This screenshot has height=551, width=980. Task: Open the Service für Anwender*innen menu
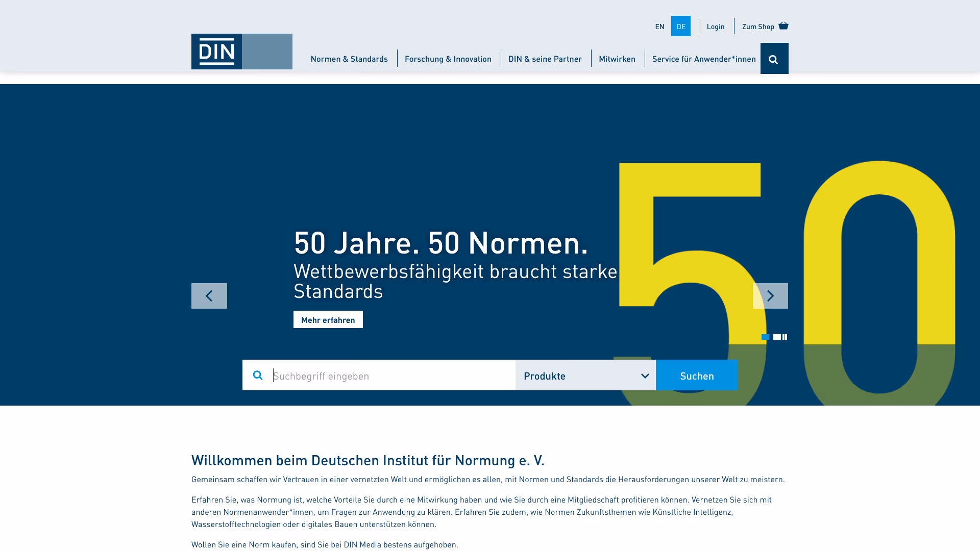pyautogui.click(x=704, y=58)
